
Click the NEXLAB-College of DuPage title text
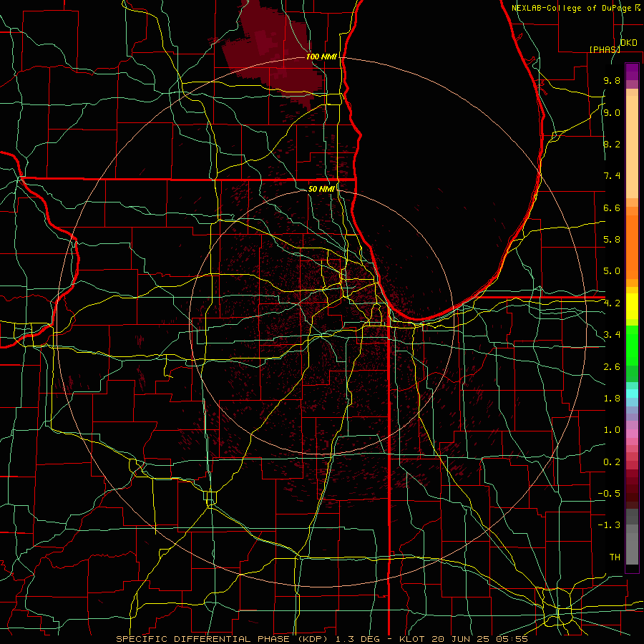[572, 8]
